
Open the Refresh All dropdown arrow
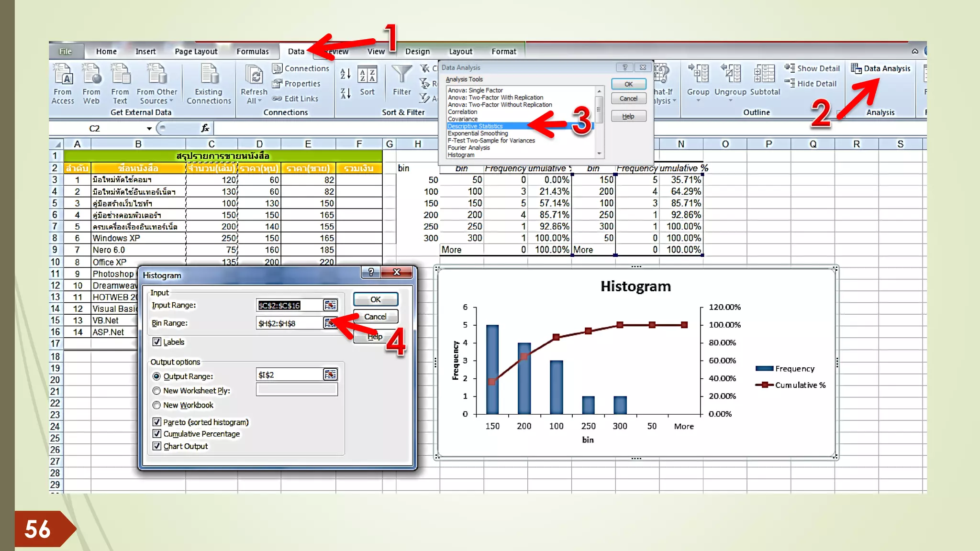tap(260, 101)
